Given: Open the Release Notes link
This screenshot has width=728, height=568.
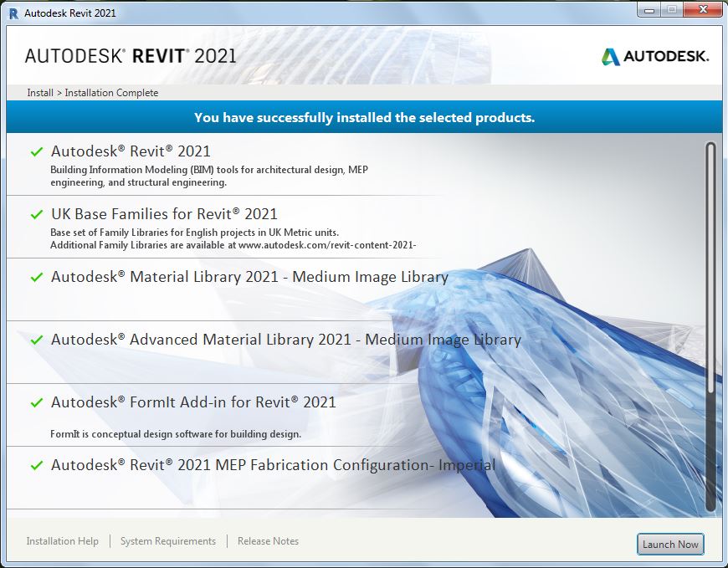Looking at the screenshot, I should pyautogui.click(x=268, y=541).
